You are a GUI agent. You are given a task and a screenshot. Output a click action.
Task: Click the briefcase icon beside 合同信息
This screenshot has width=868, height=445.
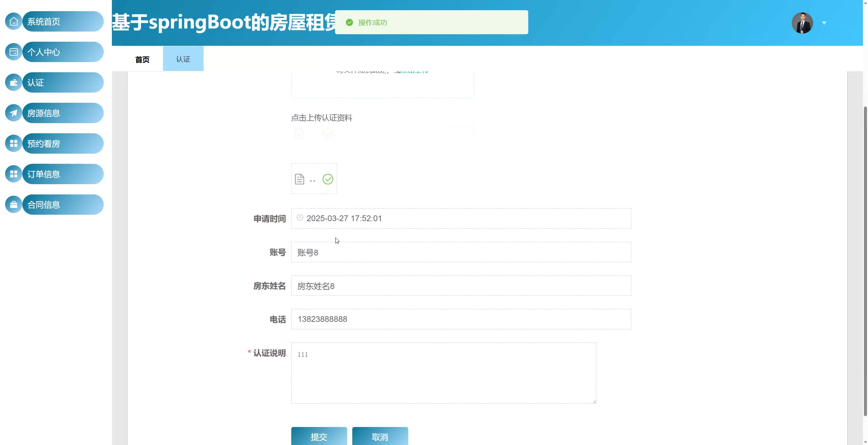point(14,205)
